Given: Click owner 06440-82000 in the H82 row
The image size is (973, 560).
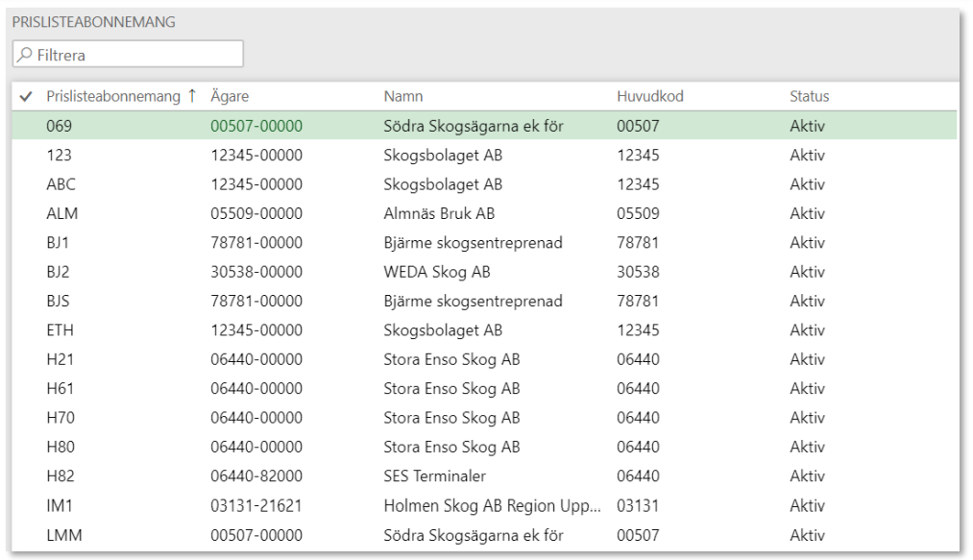Looking at the screenshot, I should (256, 475).
